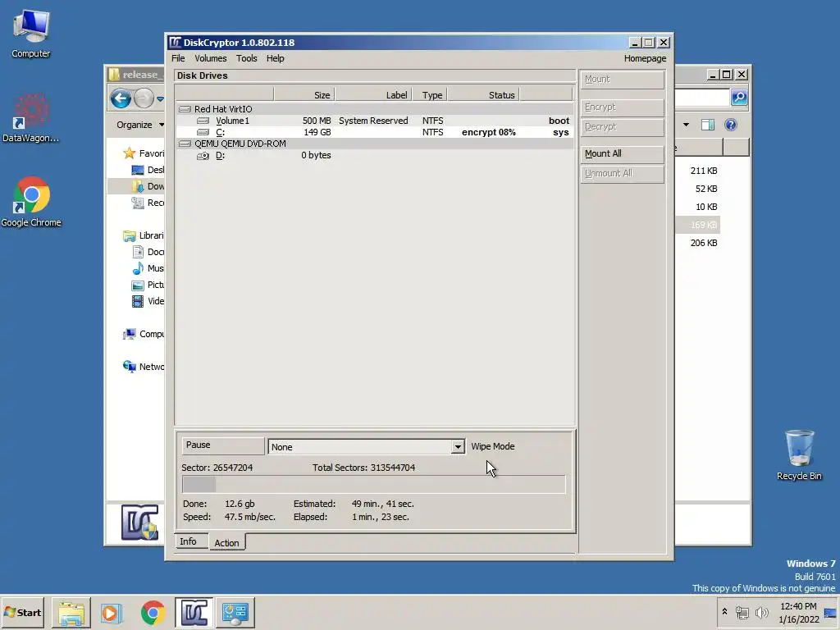Click the Type column header

pyautogui.click(x=431, y=95)
